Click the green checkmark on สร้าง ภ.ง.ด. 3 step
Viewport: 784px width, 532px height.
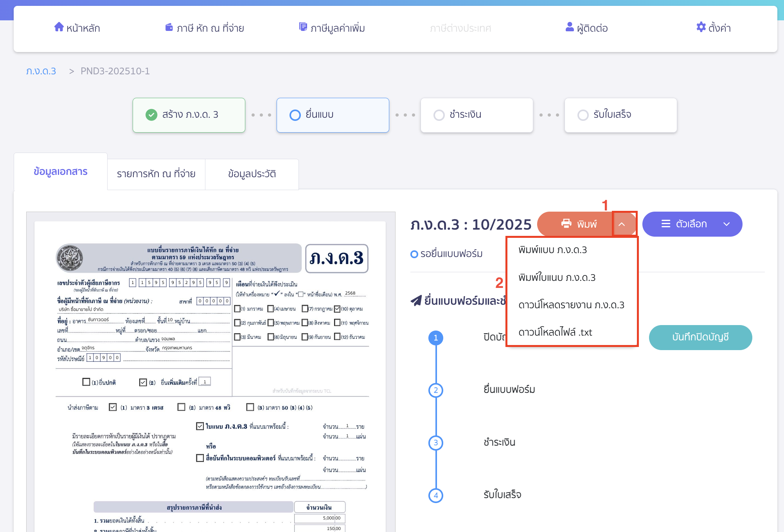coord(151,115)
